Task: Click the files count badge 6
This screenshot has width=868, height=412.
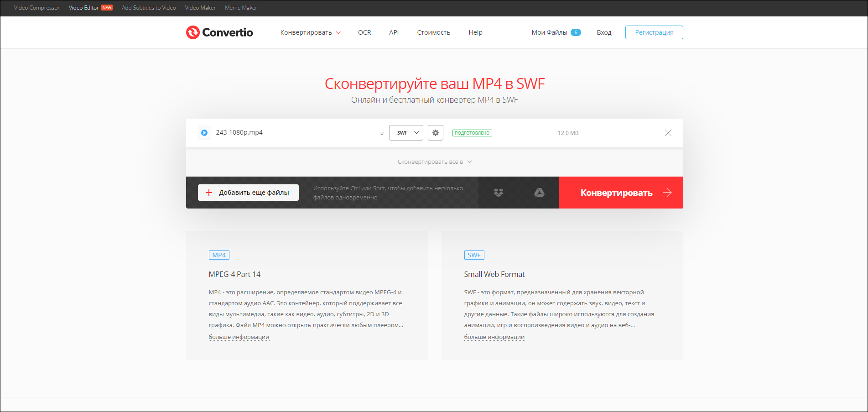Action: click(576, 32)
